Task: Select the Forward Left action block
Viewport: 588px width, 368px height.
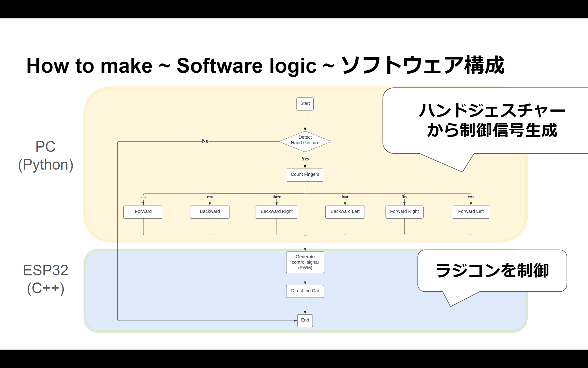Action: click(470, 211)
